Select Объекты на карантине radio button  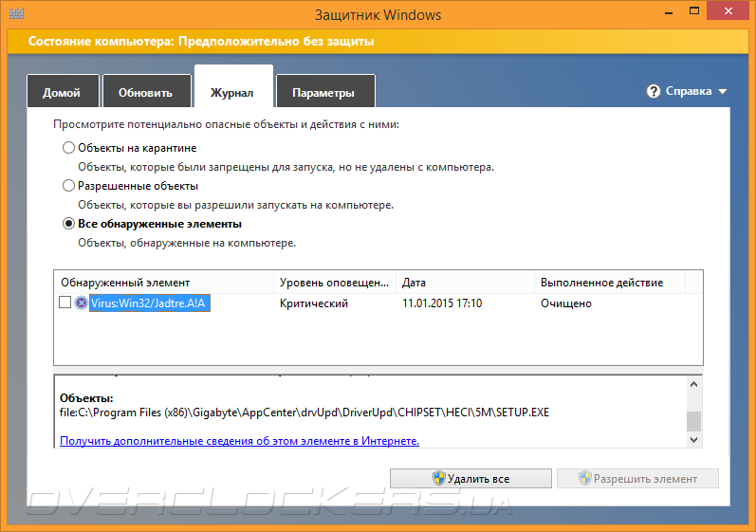tap(68, 147)
